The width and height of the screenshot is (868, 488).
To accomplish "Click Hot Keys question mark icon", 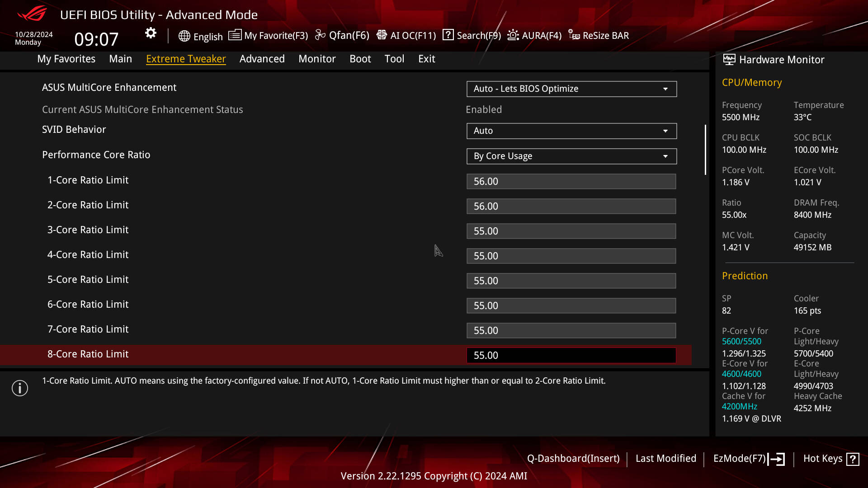I will pos(853,459).
